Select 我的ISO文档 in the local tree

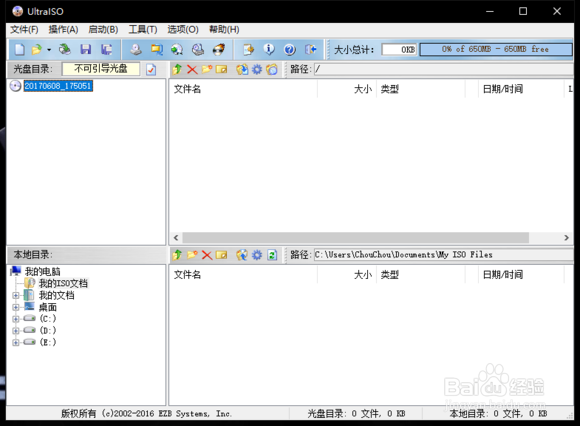[63, 284]
